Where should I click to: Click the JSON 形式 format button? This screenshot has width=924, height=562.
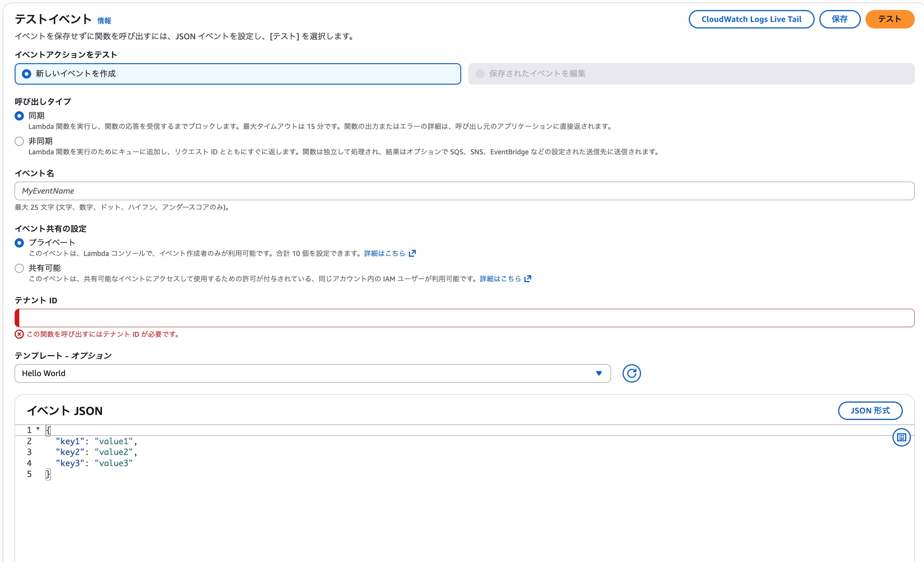(x=870, y=411)
